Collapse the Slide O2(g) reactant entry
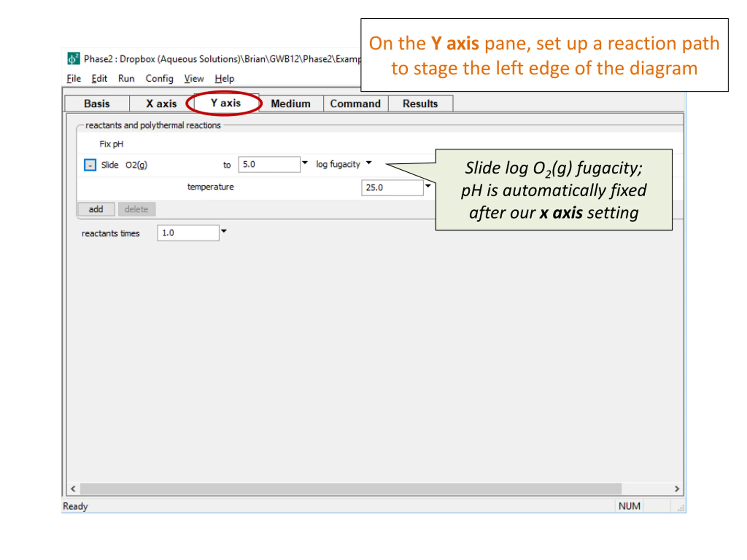This screenshot has width=747, height=560. [90, 165]
